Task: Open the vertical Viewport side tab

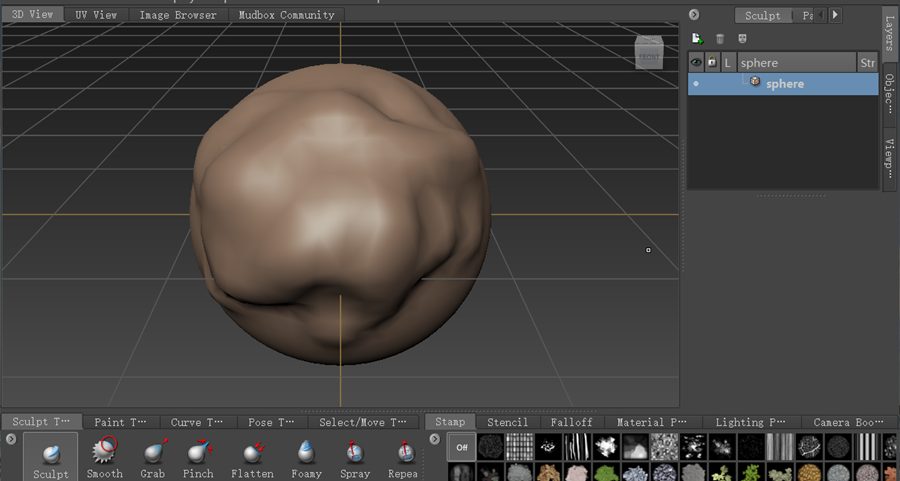Action: coord(889,158)
